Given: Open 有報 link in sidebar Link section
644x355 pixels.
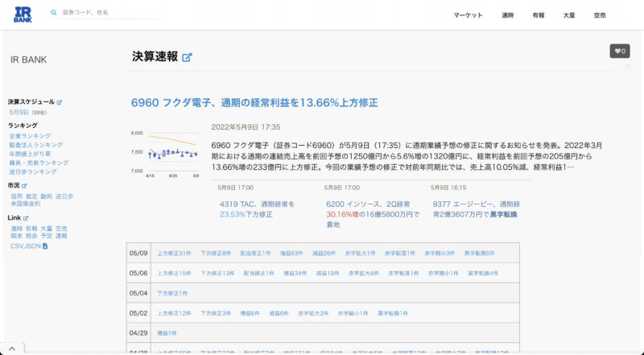Looking at the screenshot, I should pos(31,229).
